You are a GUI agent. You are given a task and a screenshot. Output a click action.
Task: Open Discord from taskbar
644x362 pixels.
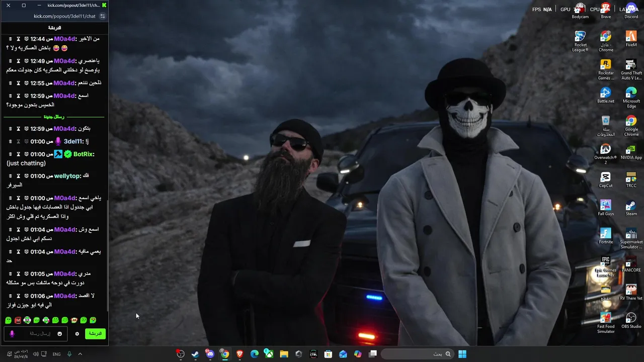tap(210, 354)
